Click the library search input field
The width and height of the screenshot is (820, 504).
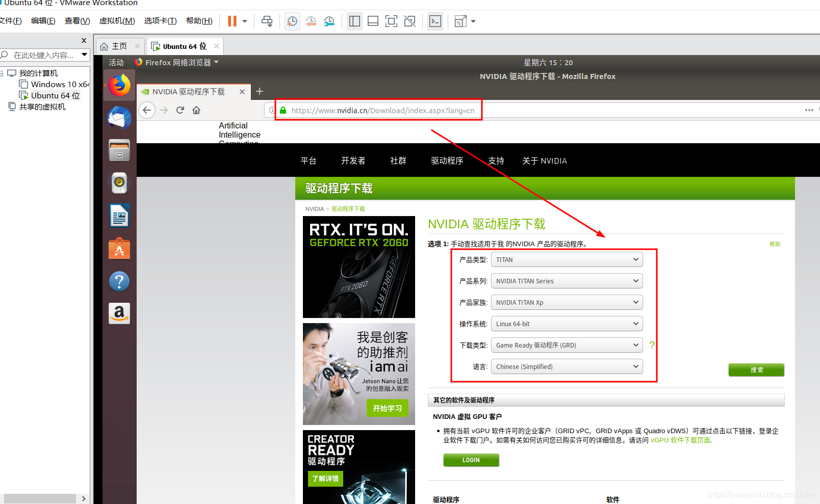(43, 55)
